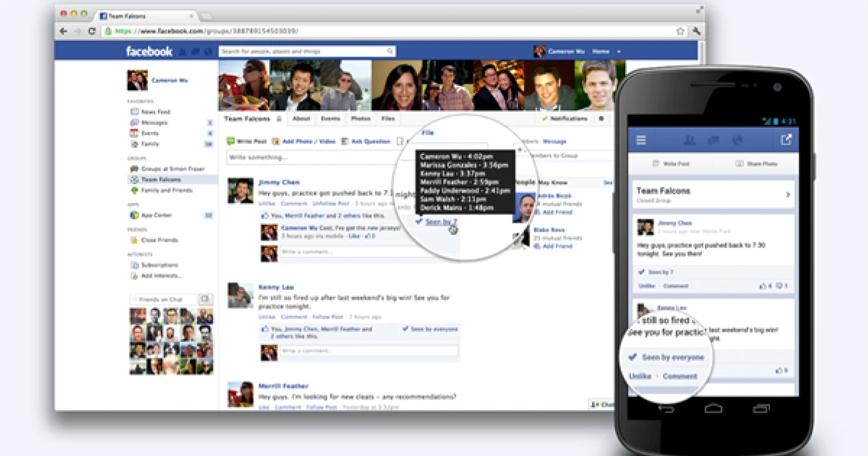Tap the Android home button on the phone
This screenshot has width=868, height=456.
[714, 408]
